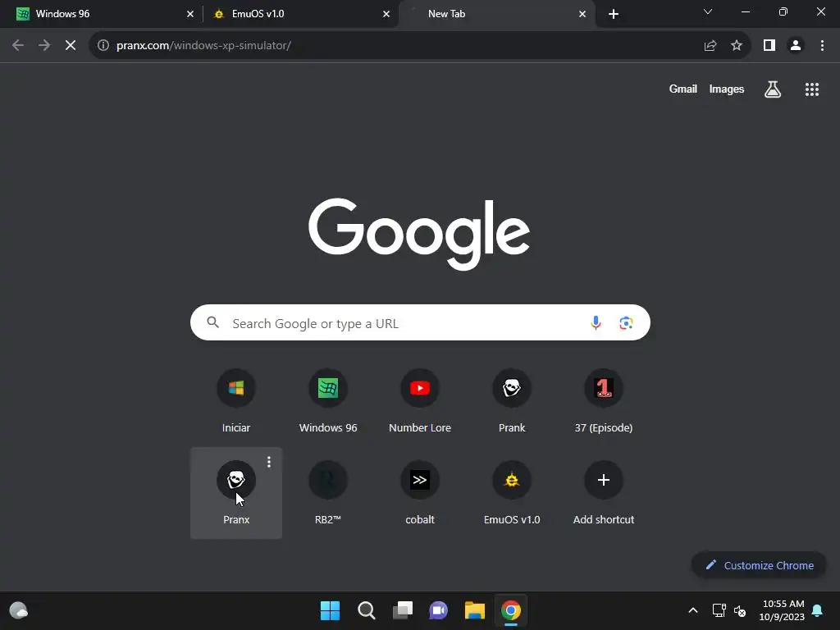This screenshot has height=630, width=840.
Task: Open the Number Lore YouTube shortcut
Action: coord(419,400)
